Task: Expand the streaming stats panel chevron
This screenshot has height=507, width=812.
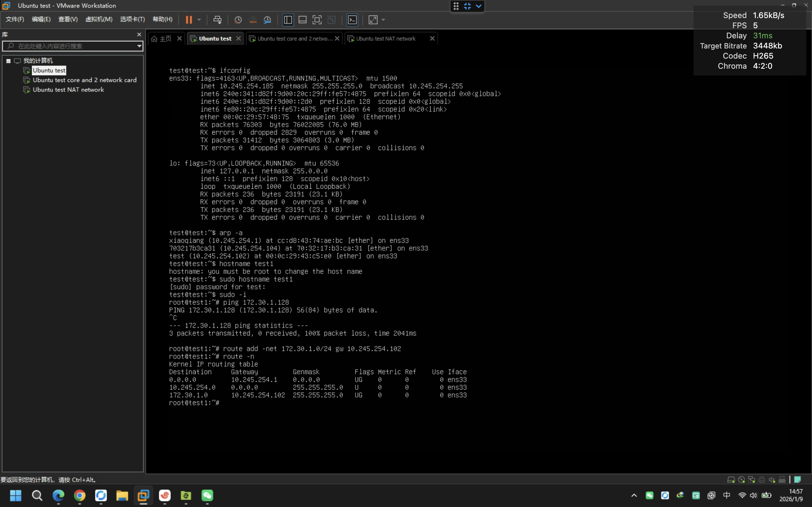Action: (478, 6)
